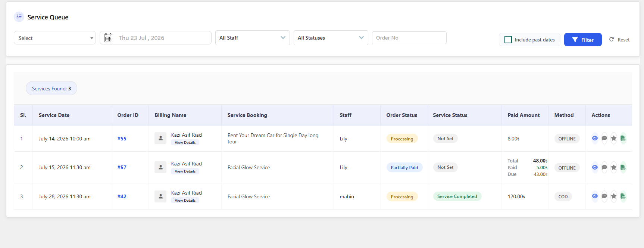This screenshot has width=644, height=248.
Task: Click Not Set service status for order #57
Action: tap(445, 167)
